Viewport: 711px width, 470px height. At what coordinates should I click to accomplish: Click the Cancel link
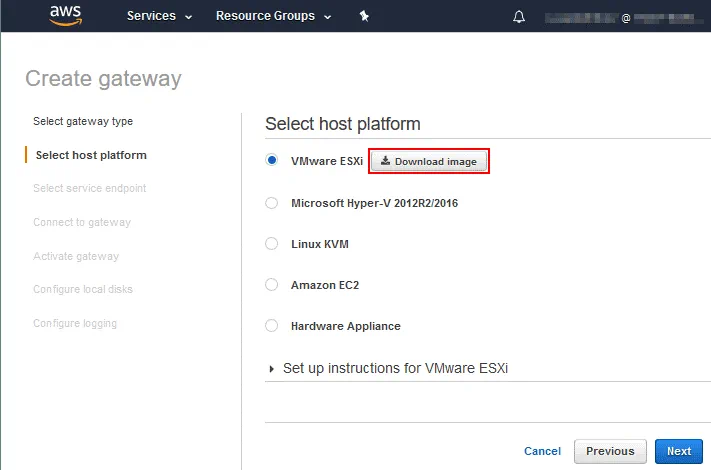542,451
